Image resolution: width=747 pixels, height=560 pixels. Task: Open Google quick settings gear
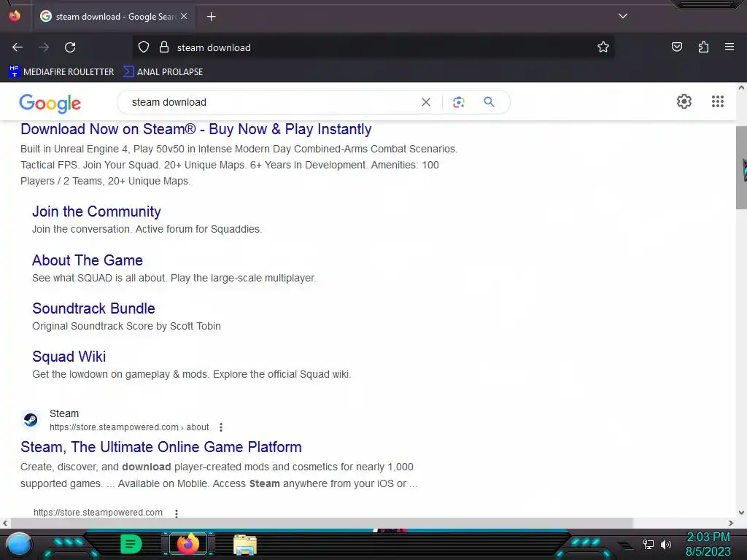pyautogui.click(x=684, y=101)
